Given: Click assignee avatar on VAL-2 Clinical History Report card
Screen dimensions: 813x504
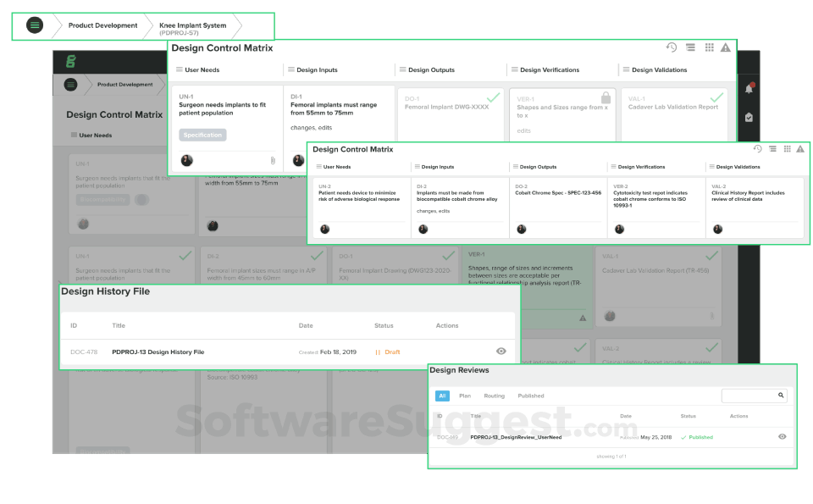Looking at the screenshot, I should (x=717, y=230).
